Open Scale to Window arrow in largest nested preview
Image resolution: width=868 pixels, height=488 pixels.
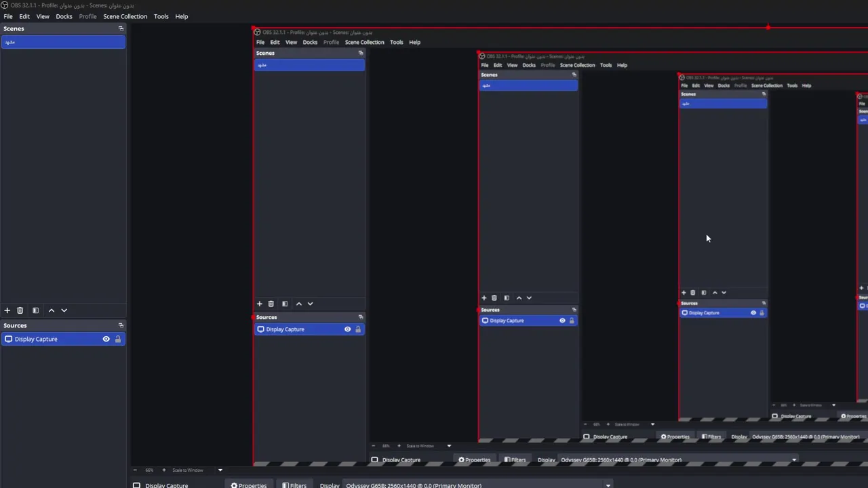[x=448, y=446]
